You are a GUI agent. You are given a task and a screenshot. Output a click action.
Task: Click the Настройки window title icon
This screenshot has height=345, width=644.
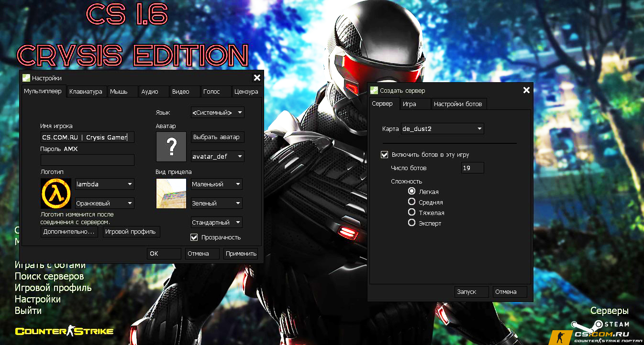(26, 78)
